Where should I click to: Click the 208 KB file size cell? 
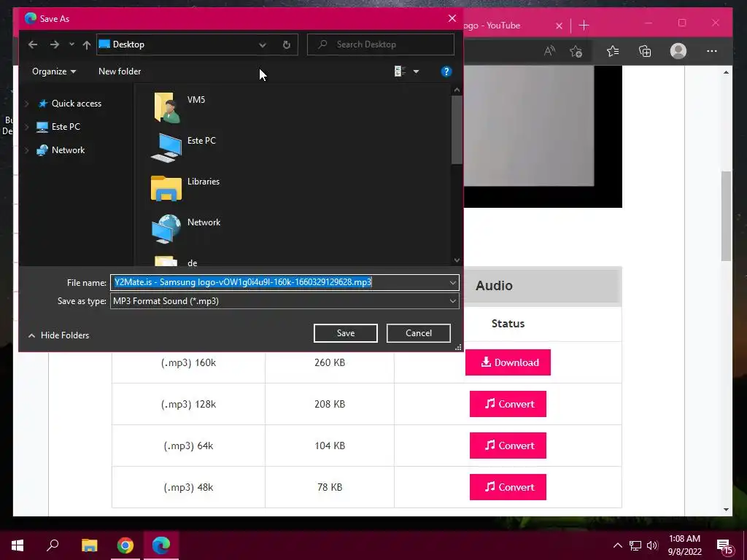(x=330, y=404)
